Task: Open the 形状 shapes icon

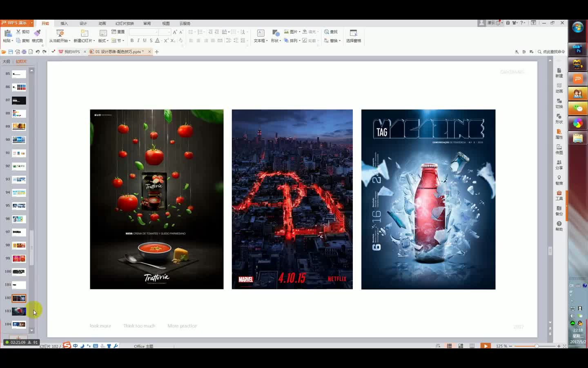Action: click(276, 33)
